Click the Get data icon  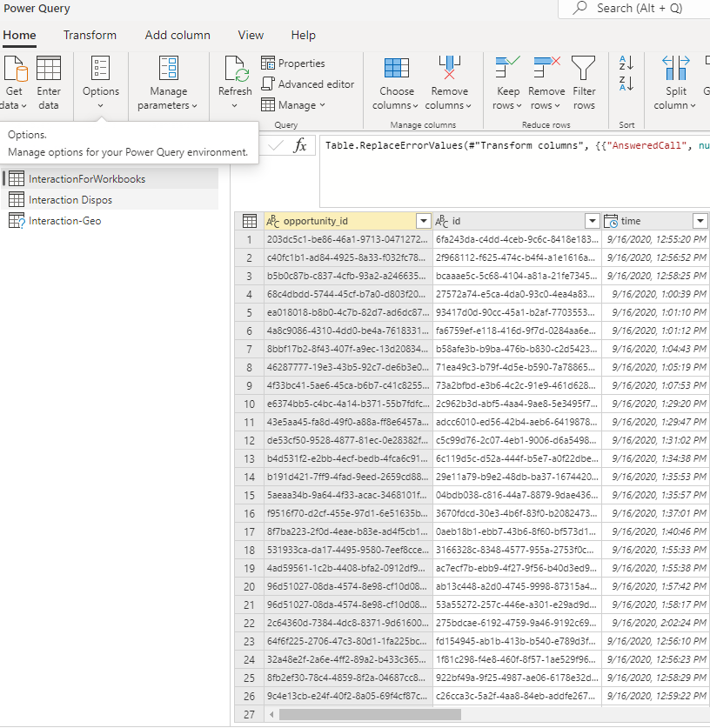coord(16,68)
